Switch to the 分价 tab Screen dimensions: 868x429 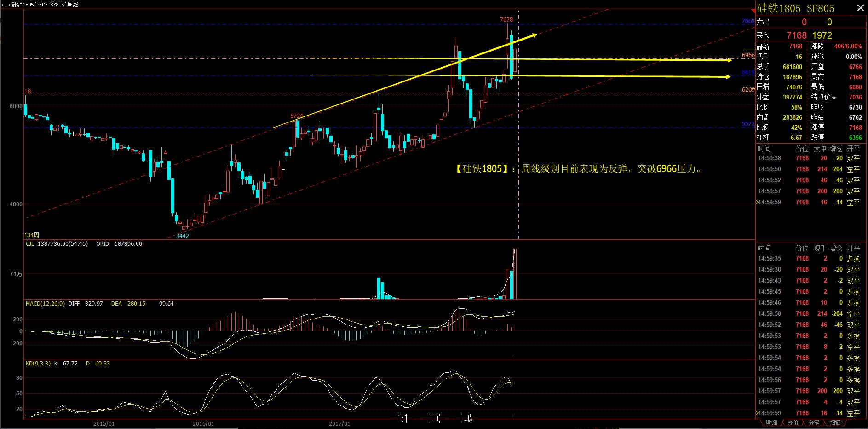793,423
